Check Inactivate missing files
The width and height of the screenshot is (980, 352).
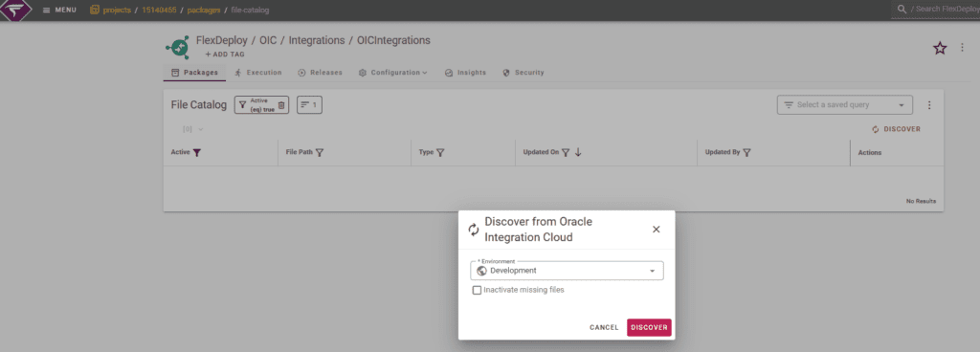[x=478, y=290]
